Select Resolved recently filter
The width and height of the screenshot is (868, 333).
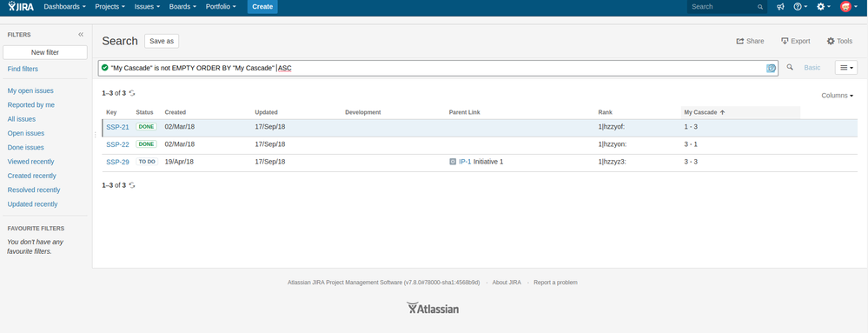34,190
